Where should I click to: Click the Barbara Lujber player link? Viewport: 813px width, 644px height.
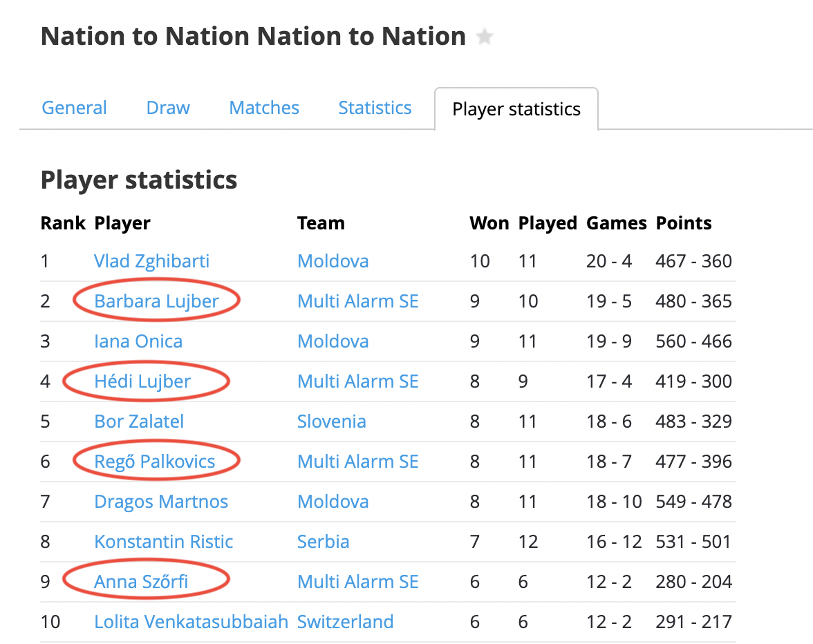coord(156,301)
